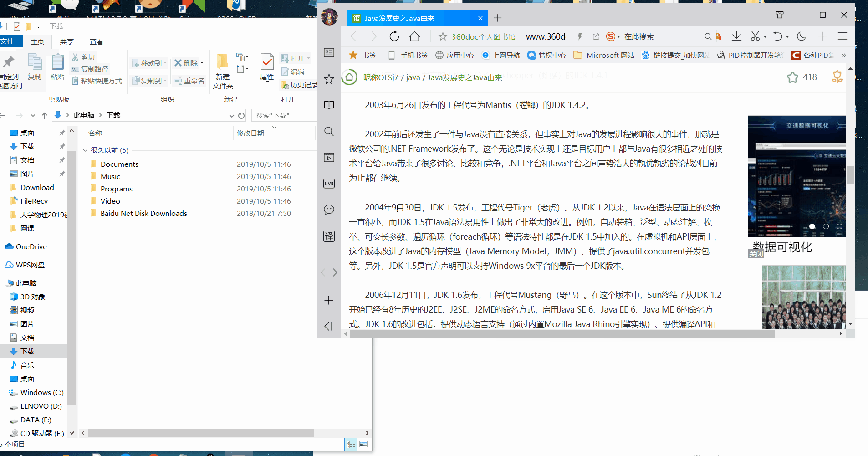Open OneDrive in navigation pane
This screenshot has height=456, width=868.
(31, 246)
